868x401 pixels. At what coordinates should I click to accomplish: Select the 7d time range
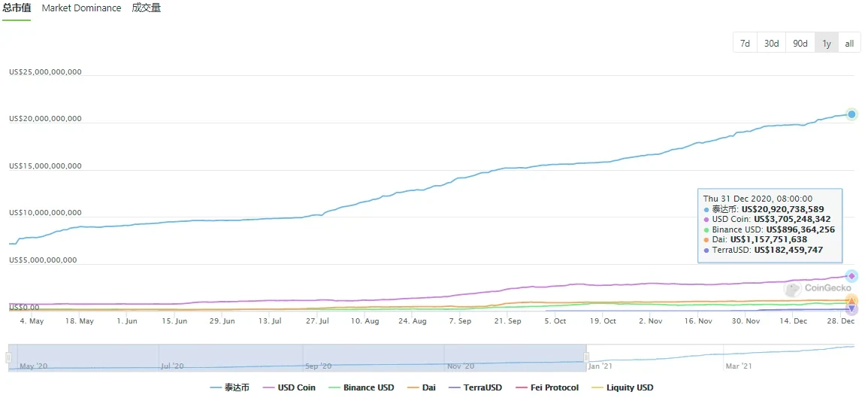click(745, 43)
